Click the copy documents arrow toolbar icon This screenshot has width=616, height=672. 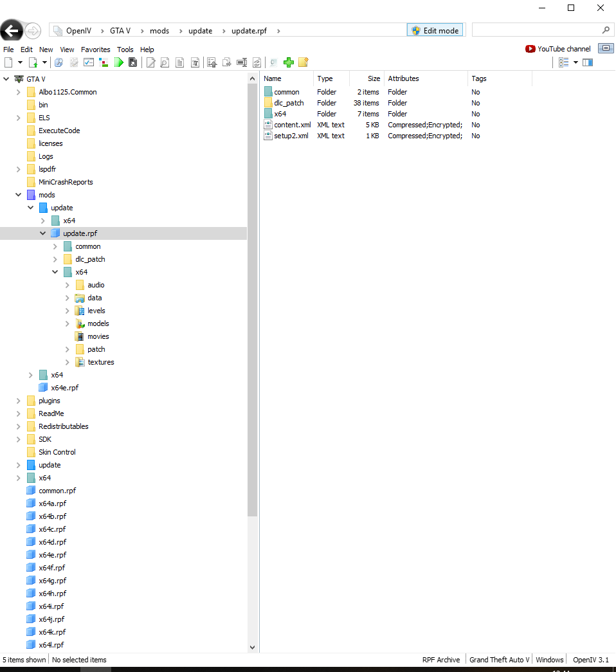(x=227, y=62)
